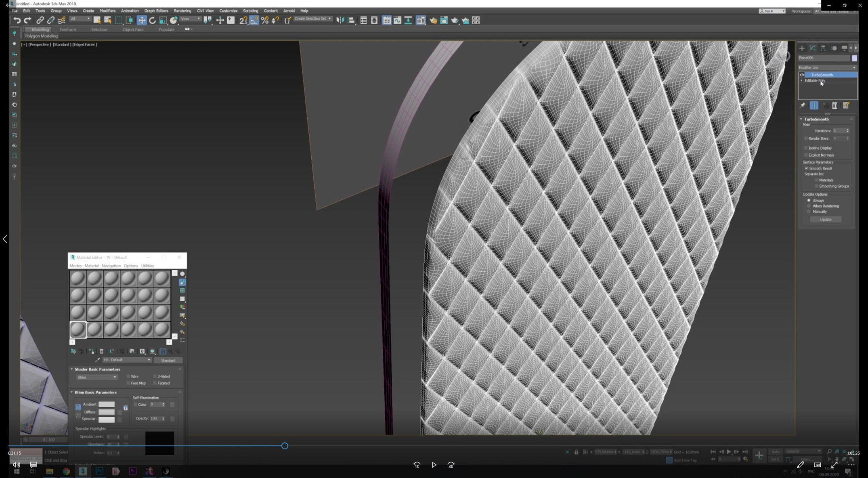Open Render Setup teapot icon

(433, 20)
